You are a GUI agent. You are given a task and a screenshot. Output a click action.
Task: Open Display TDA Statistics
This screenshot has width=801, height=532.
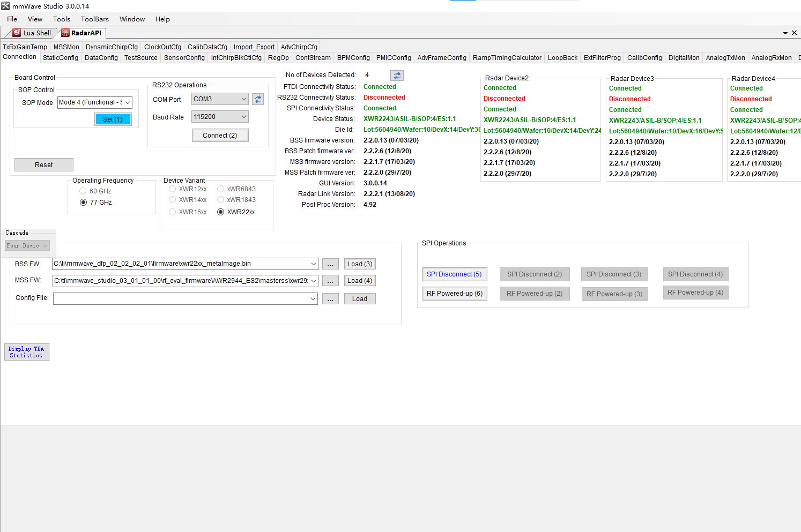click(x=26, y=353)
